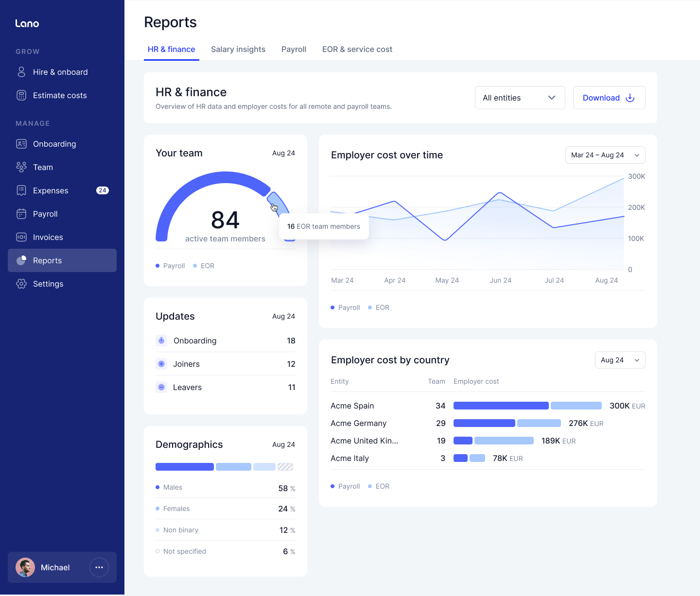Open the Invoices section
Screen dimensions: 700x596
pos(47,237)
